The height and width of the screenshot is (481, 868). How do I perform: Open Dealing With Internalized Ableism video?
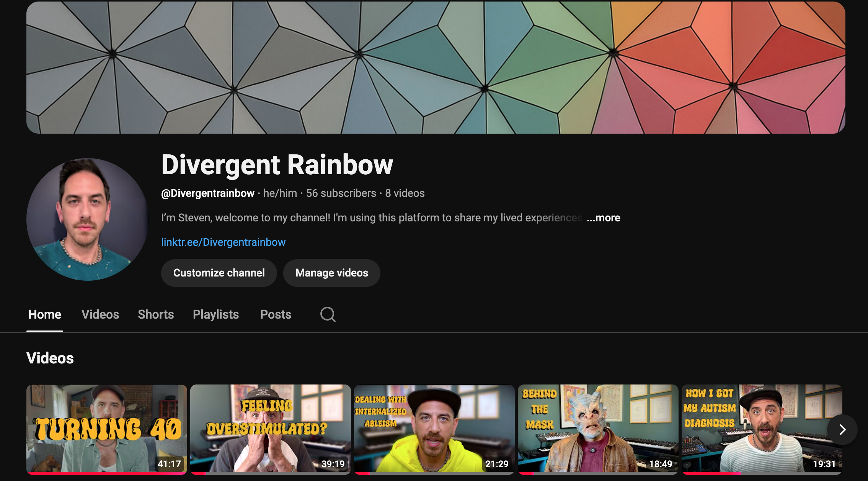coord(434,428)
